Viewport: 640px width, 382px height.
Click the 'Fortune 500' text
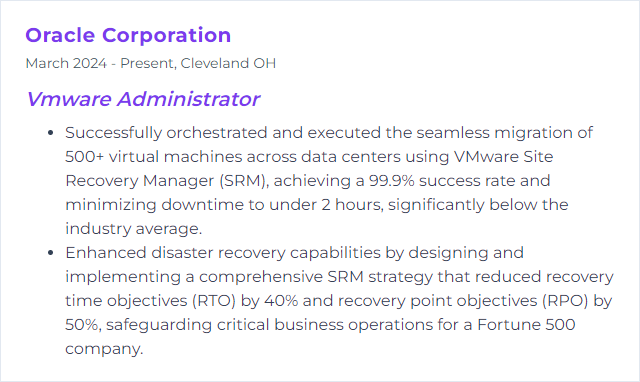[526, 325]
